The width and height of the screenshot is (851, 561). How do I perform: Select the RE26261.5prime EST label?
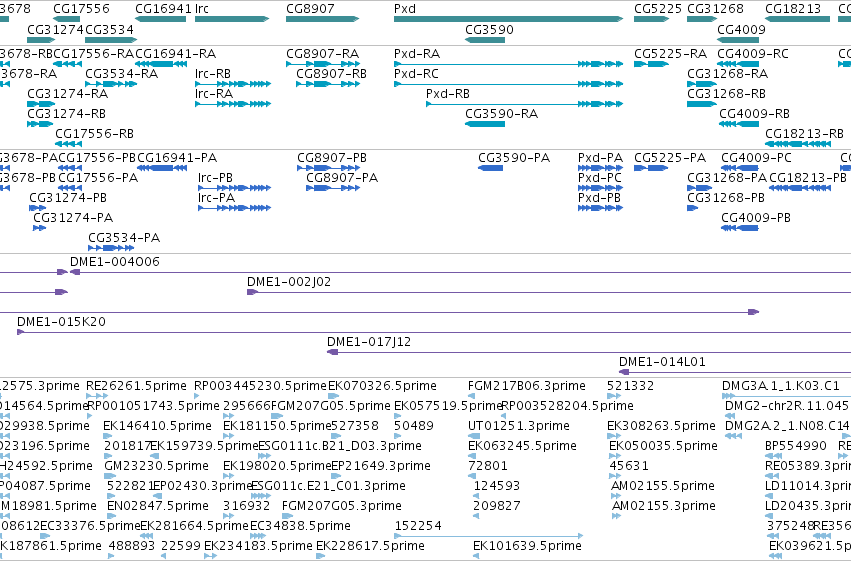point(136,386)
